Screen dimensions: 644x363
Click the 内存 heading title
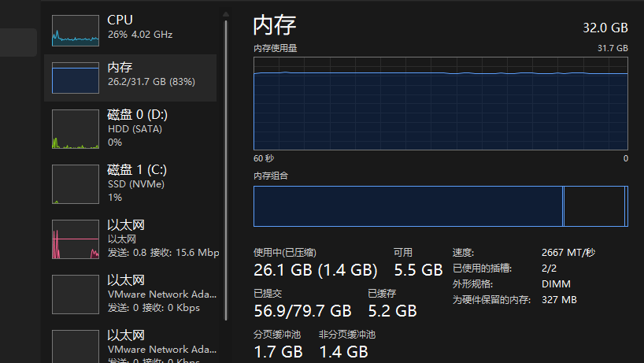[x=274, y=25]
